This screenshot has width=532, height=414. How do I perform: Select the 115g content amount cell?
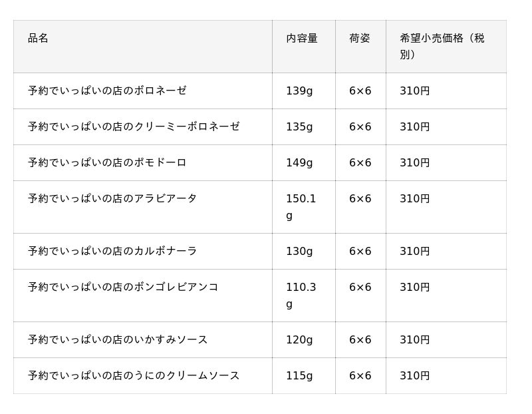point(299,375)
